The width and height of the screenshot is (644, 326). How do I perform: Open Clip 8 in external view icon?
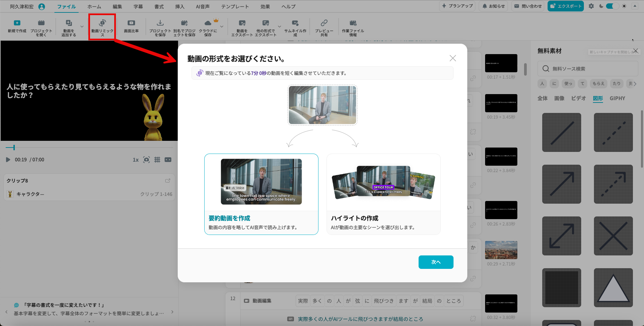[x=168, y=180]
